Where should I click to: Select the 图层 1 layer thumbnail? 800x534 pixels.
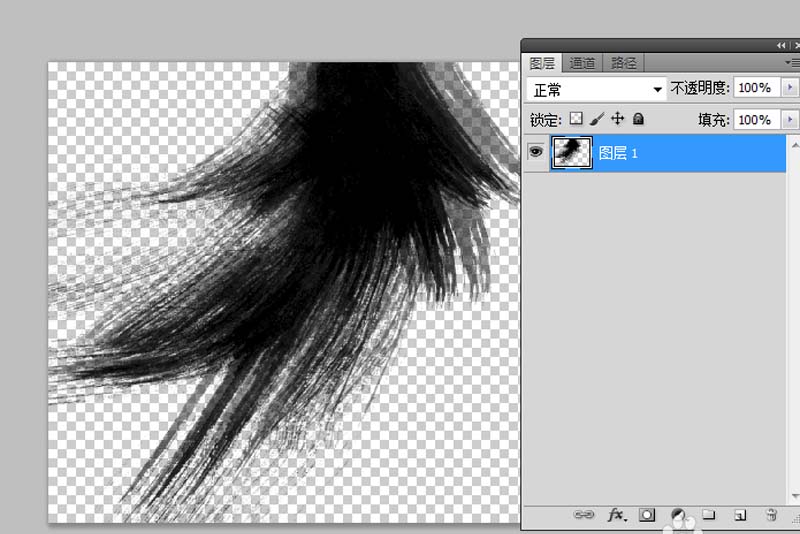click(x=572, y=152)
